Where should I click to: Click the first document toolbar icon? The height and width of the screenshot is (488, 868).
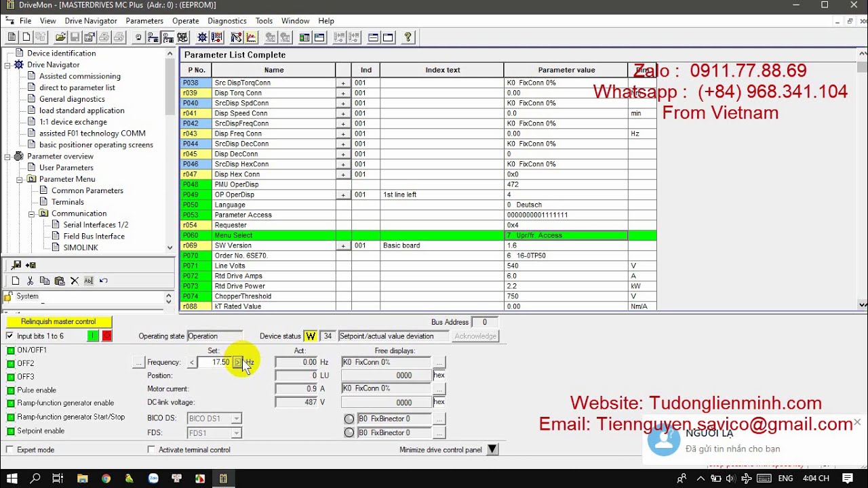pos(12,37)
